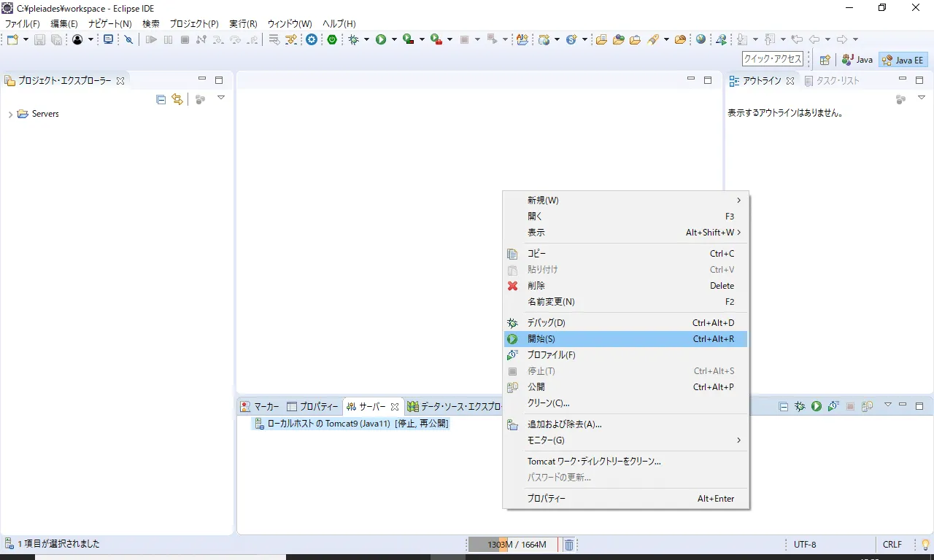Expand the モニター(G) submenu
This screenshot has height=560, width=934.
(626, 440)
